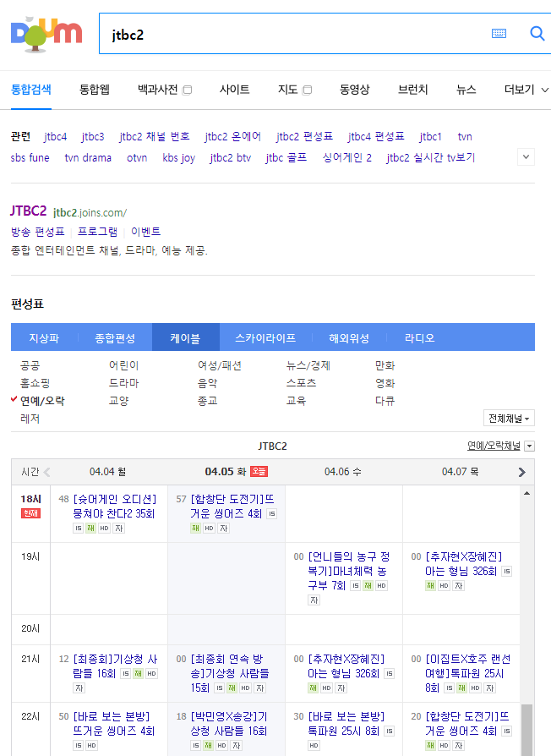Select the 뉴스/경제 category
The width and height of the screenshot is (551, 756).
point(308,366)
